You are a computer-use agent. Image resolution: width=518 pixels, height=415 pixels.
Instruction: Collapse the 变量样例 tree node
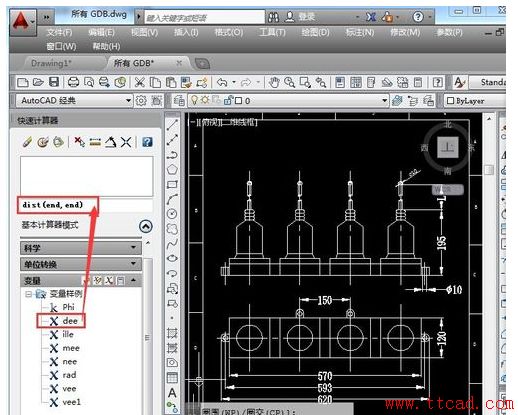tap(29, 294)
